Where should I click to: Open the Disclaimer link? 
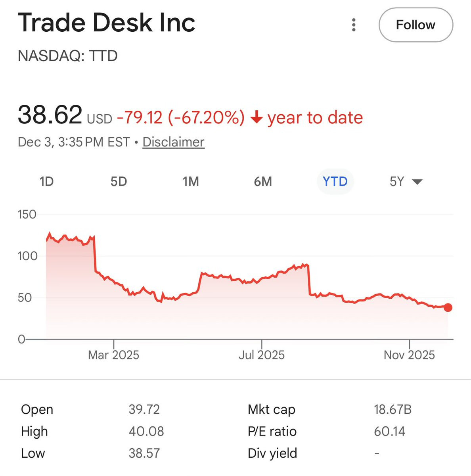click(x=173, y=142)
